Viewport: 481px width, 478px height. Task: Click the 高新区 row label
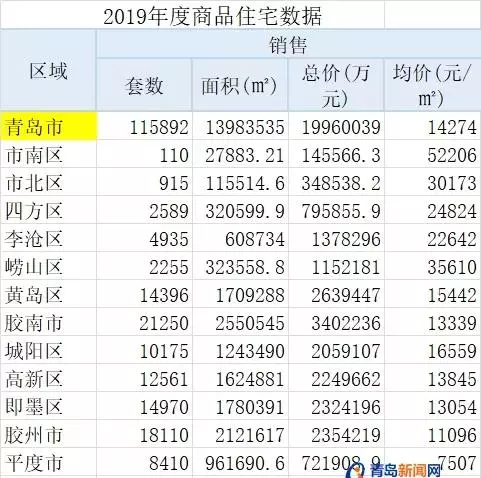[x=48, y=378]
